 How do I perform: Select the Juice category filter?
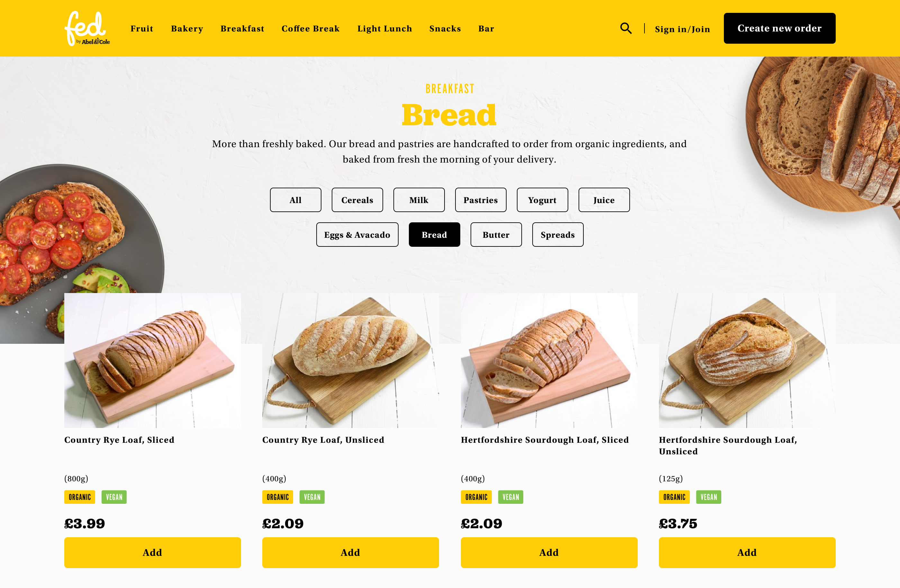[x=604, y=200]
